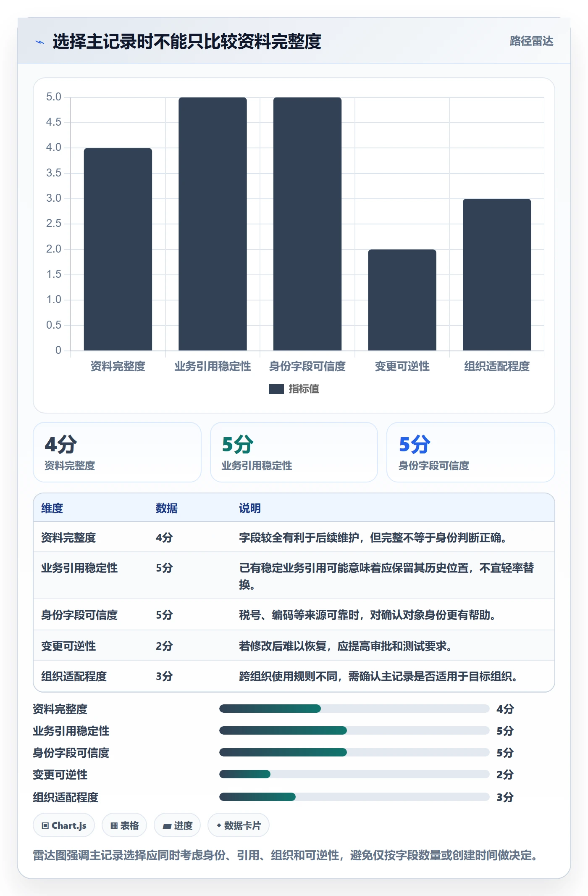Click the 路径雷达 label in header

pyautogui.click(x=531, y=41)
